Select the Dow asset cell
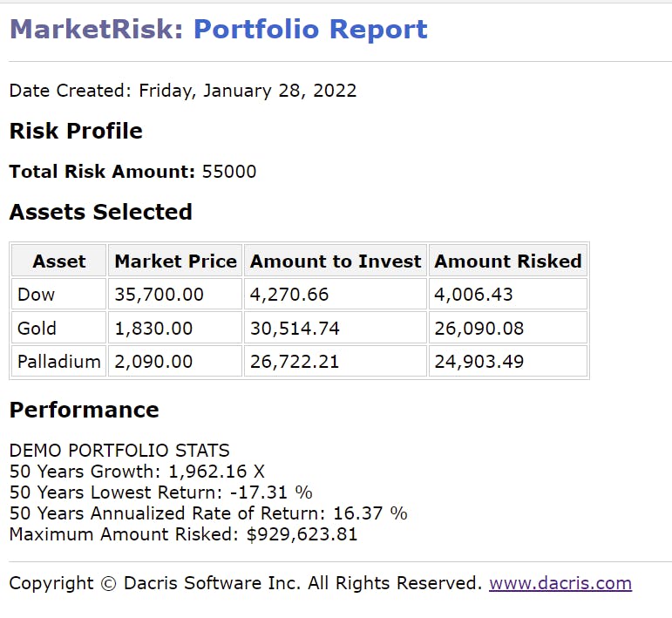Viewport: 672px width, 618px height. [x=58, y=295]
